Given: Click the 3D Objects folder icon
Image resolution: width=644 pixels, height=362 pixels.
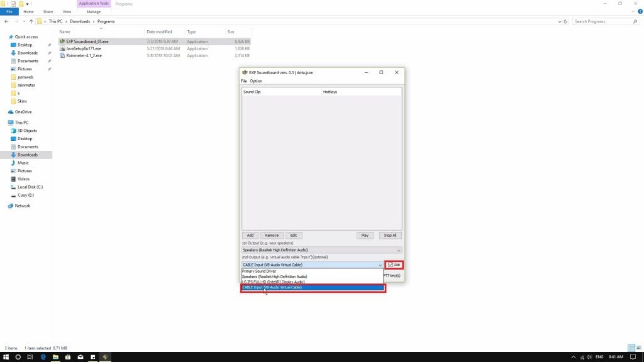Looking at the screenshot, I should [14, 131].
